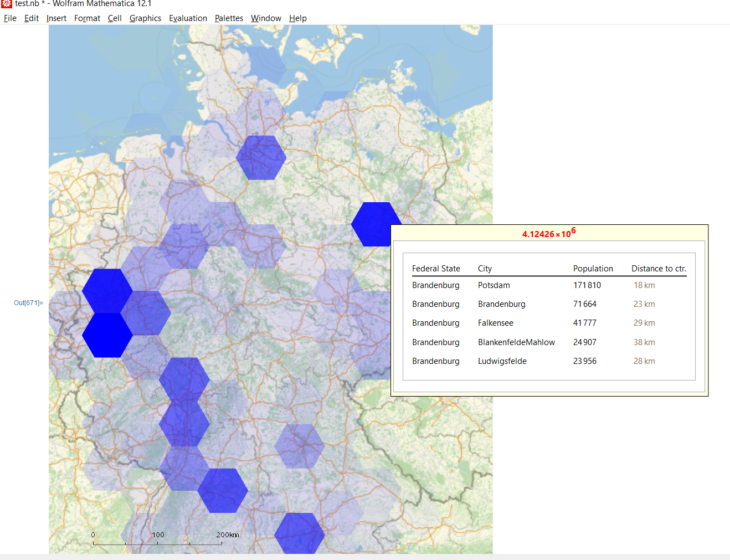Select the BlankenfeldeMahlow city cell
The height and width of the screenshot is (560, 730).
[x=517, y=342]
